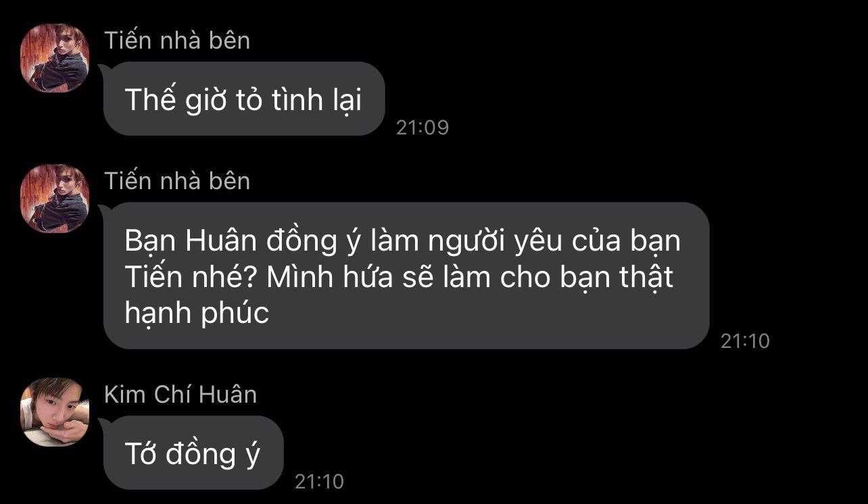Image resolution: width=868 pixels, height=504 pixels.
Task: Tap 'Tiến nhà bên' name above the confession message
Action: tap(177, 181)
